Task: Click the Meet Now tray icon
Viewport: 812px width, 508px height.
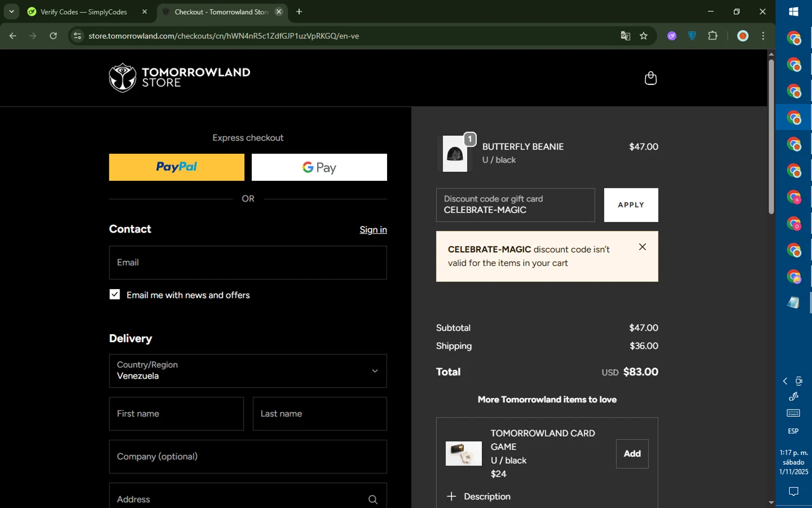Action: [x=799, y=381]
